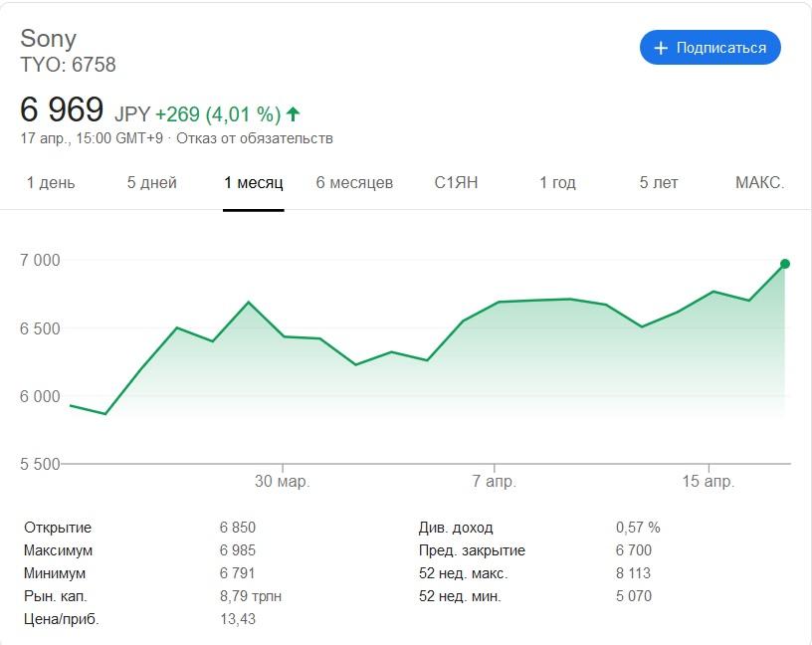Viewport: 812px width, 645px height.
Task: Click the 15 апр. axis date label
Action: (708, 482)
